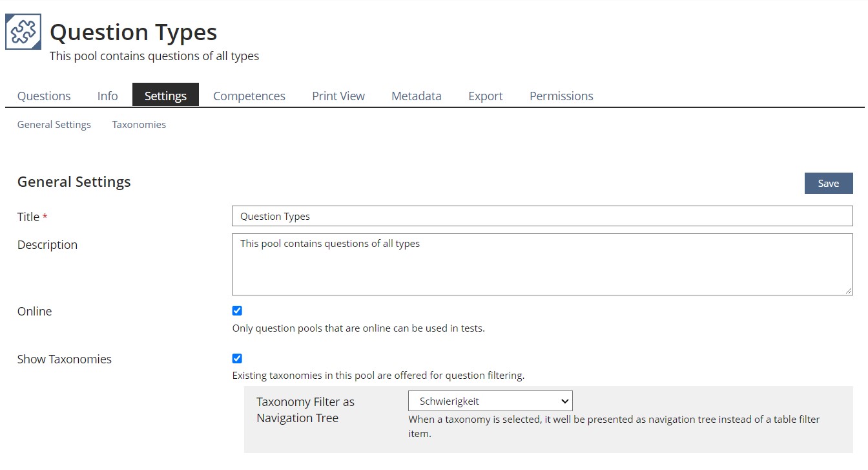
Task: Uncheck the Online checkbox
Action: pos(237,311)
